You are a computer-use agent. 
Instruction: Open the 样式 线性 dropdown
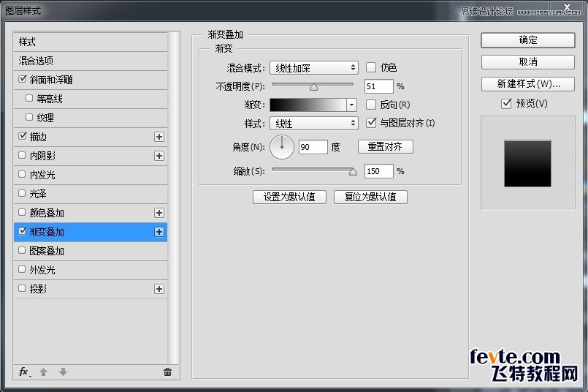coord(314,123)
